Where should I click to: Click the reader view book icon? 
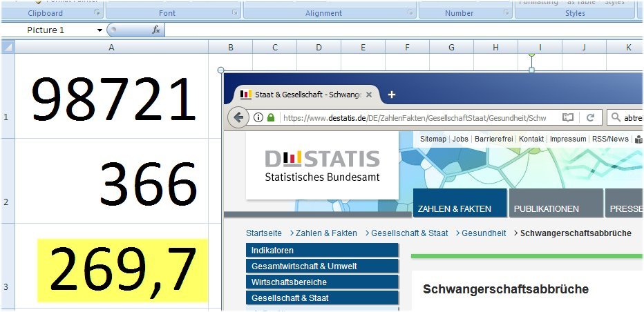click(x=568, y=117)
